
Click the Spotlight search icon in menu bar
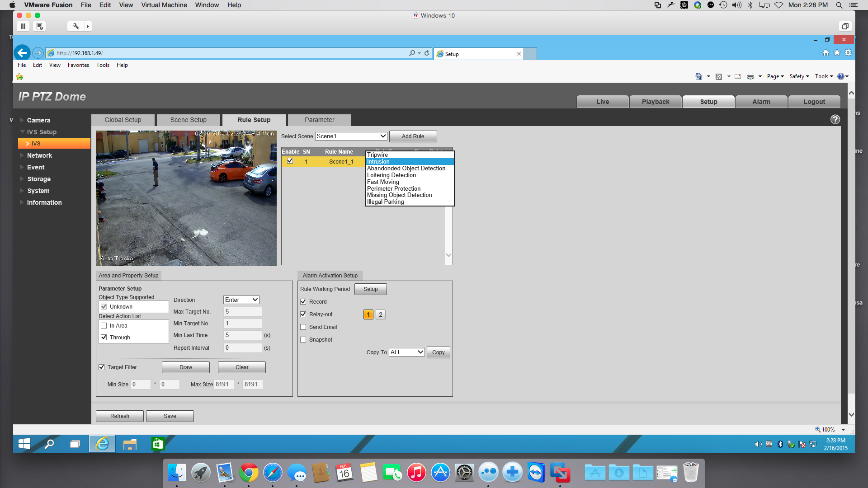click(x=839, y=5)
